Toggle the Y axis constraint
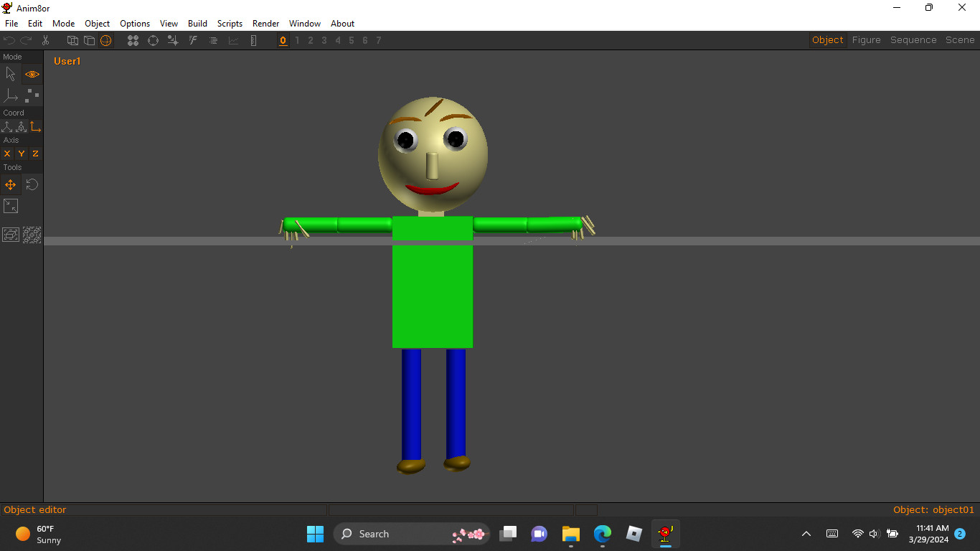Screen dimensions: 980x551 pos(21,154)
